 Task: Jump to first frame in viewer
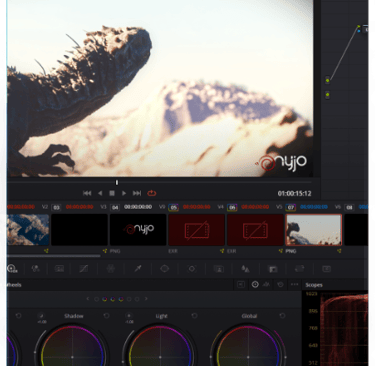pos(87,193)
